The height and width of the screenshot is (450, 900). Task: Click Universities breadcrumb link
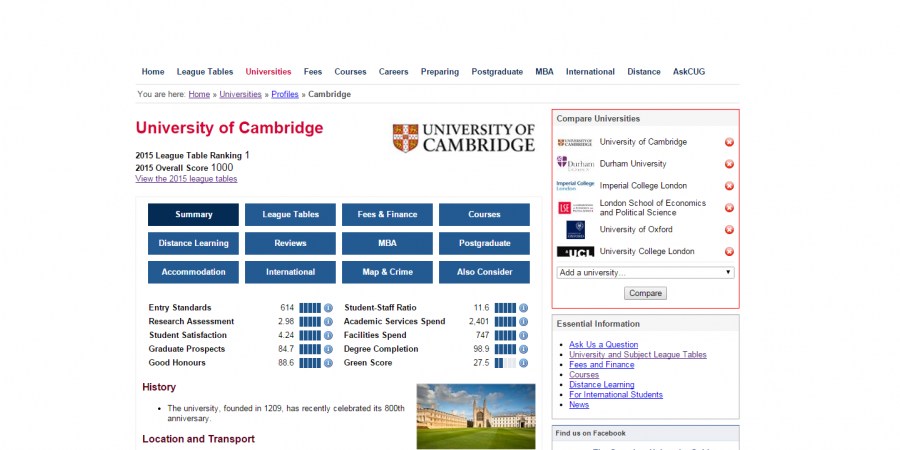(x=240, y=94)
